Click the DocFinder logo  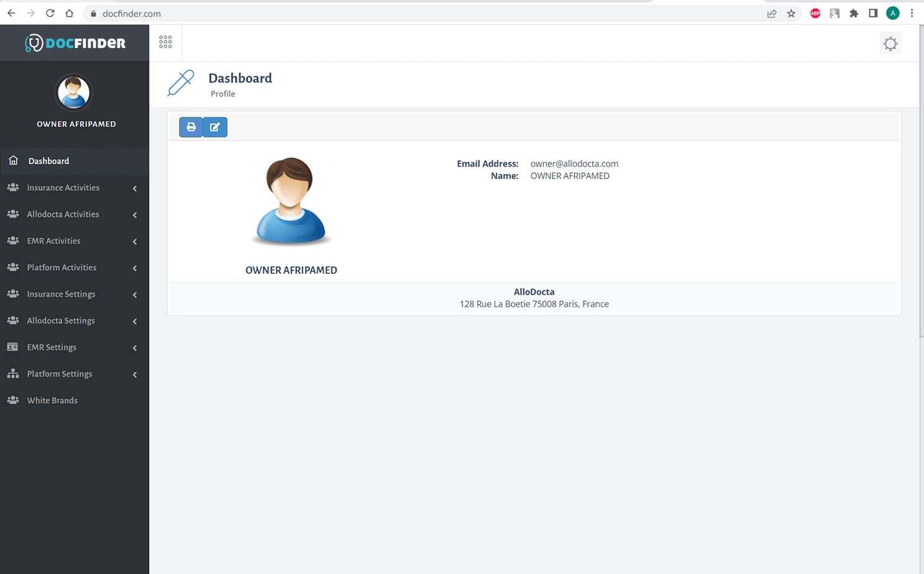[x=75, y=42]
